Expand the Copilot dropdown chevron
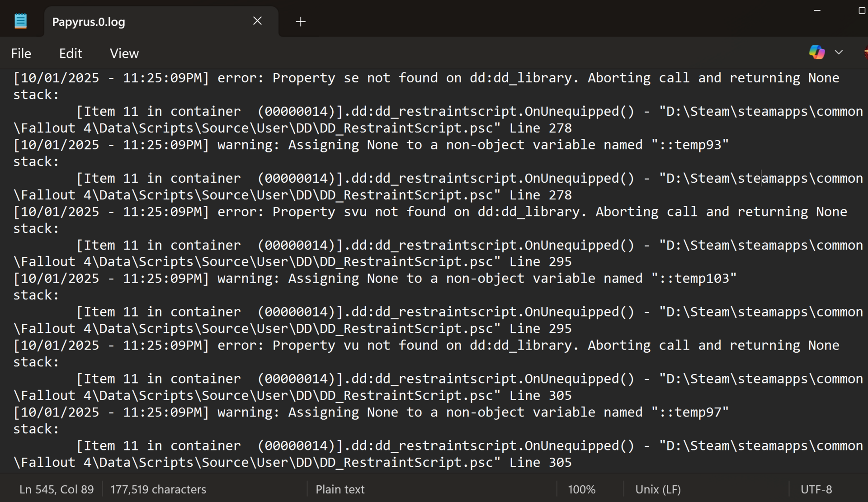The height and width of the screenshot is (502, 868). 839,52
